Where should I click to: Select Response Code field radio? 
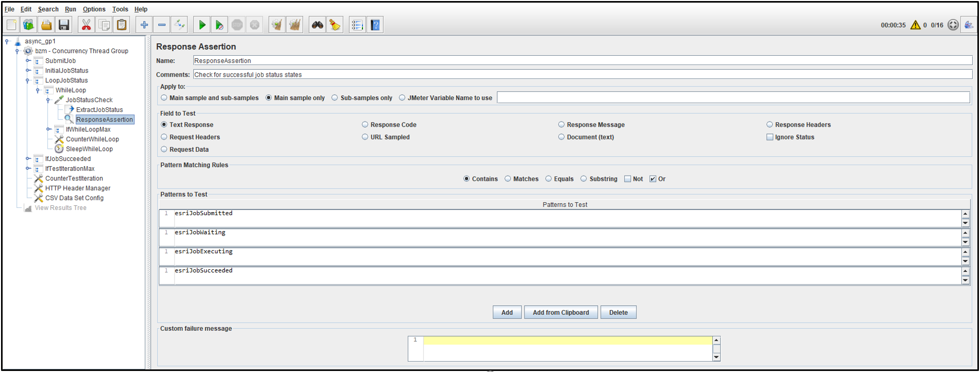(x=365, y=125)
